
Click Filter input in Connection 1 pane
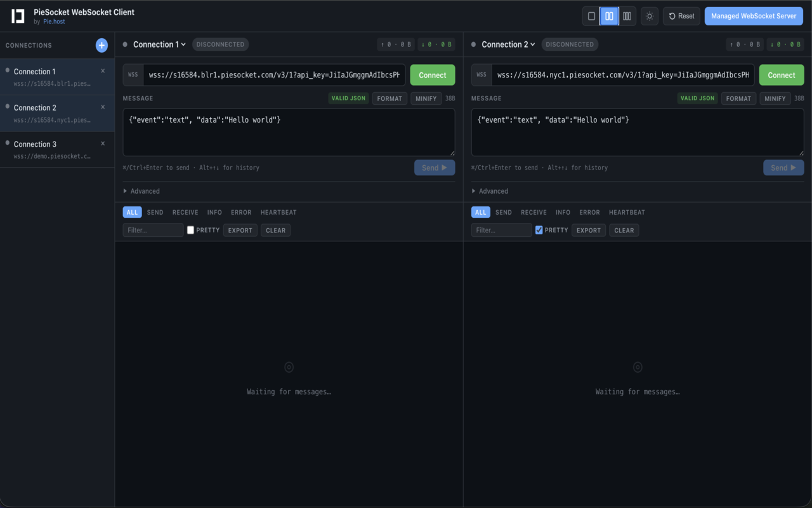[153, 230]
